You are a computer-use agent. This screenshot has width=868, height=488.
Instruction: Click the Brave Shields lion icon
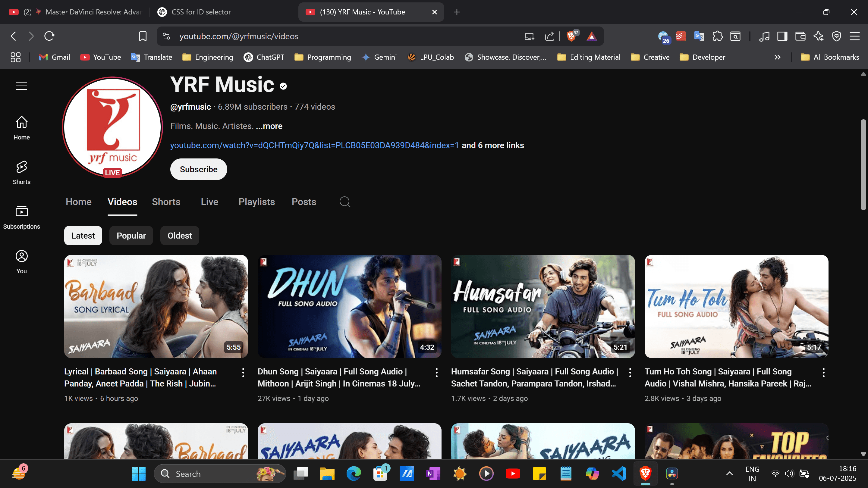click(x=571, y=36)
